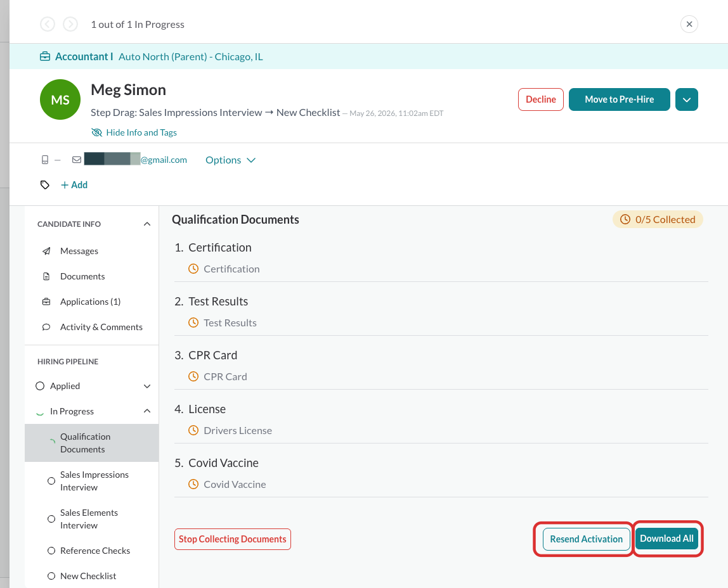Click Resend Activation button
The image size is (728, 588).
click(586, 539)
